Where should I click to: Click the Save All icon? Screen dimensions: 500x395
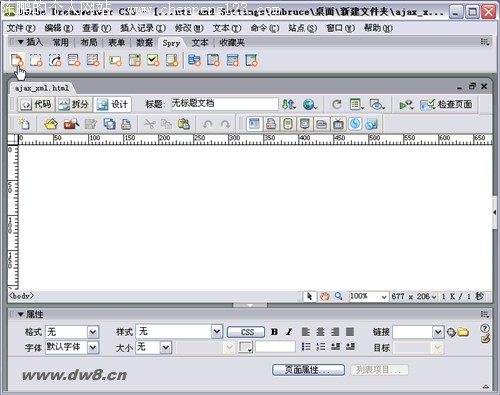point(109,124)
